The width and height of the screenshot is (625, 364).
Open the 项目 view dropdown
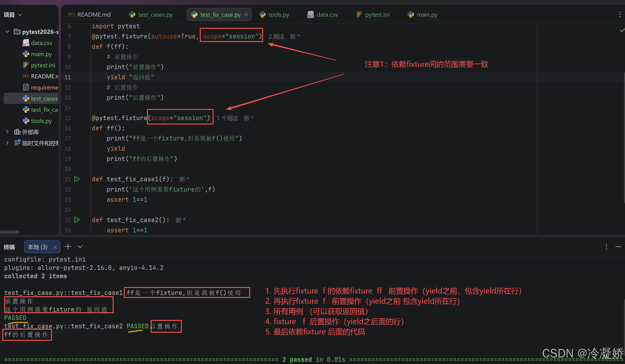tap(13, 15)
